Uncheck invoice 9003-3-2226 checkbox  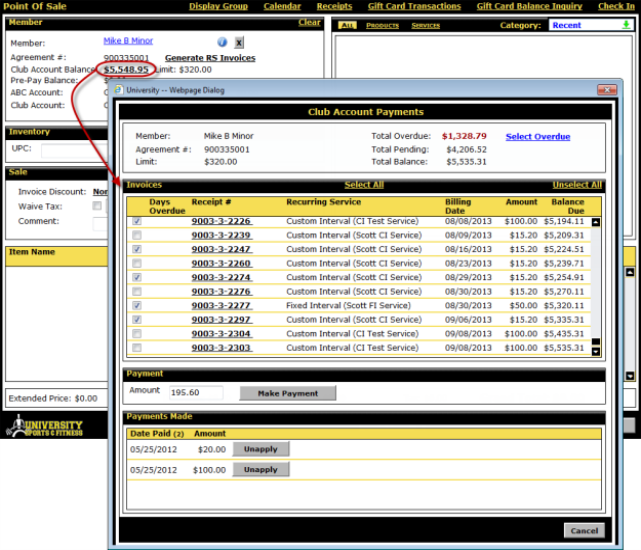point(137,221)
